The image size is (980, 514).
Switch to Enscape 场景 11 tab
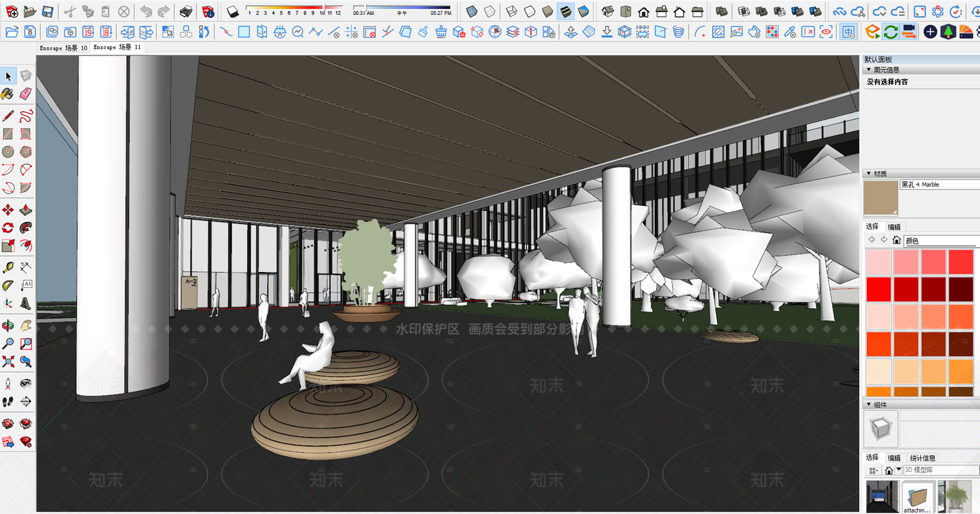pyautogui.click(x=117, y=47)
